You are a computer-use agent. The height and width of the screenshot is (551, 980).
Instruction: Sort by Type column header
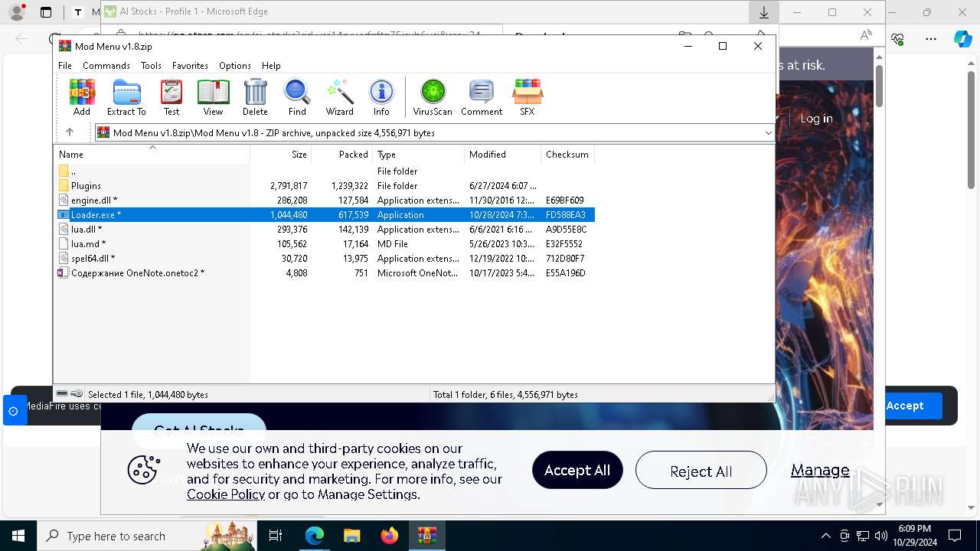pos(419,155)
